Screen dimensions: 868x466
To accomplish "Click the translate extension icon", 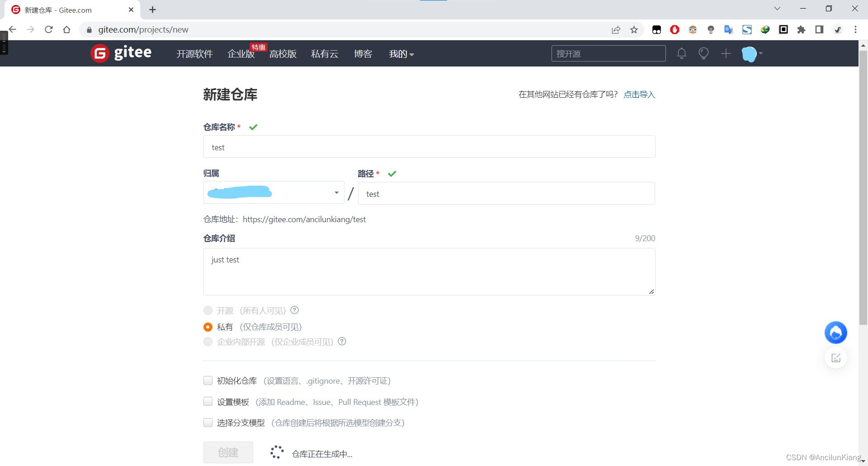I will coord(728,30).
